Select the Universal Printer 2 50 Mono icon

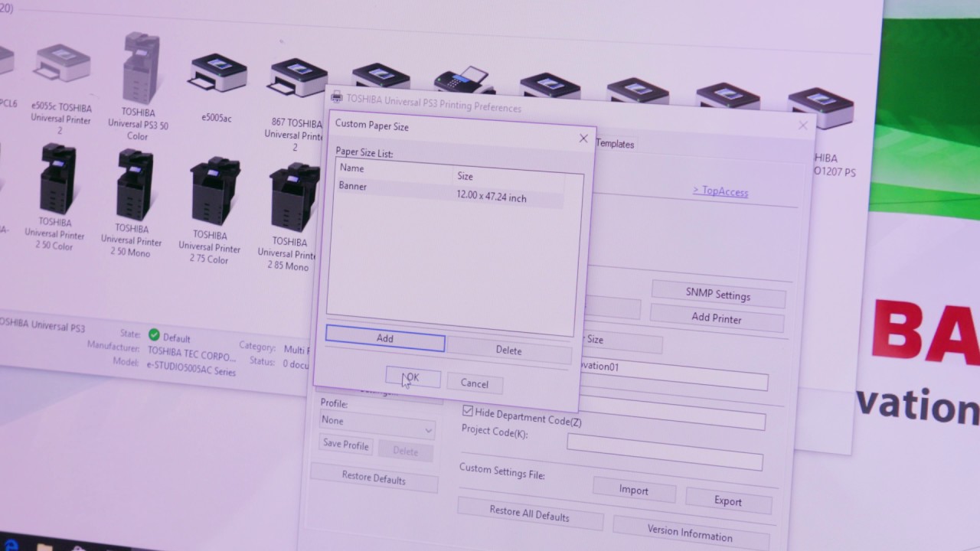pyautogui.click(x=134, y=185)
